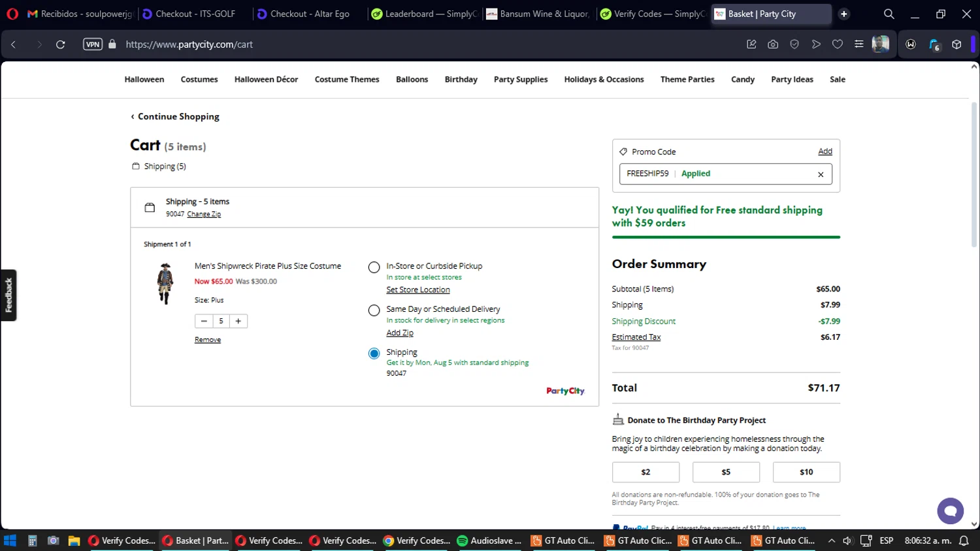This screenshot has width=980, height=551.
Task: Switch to the Checkout - ITS-GOLF tab
Action: 195,14
